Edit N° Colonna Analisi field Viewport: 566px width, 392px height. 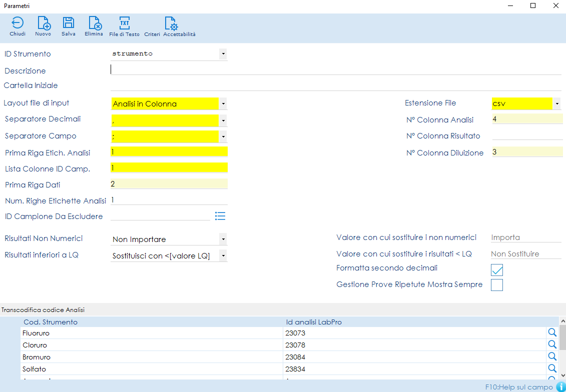point(527,119)
